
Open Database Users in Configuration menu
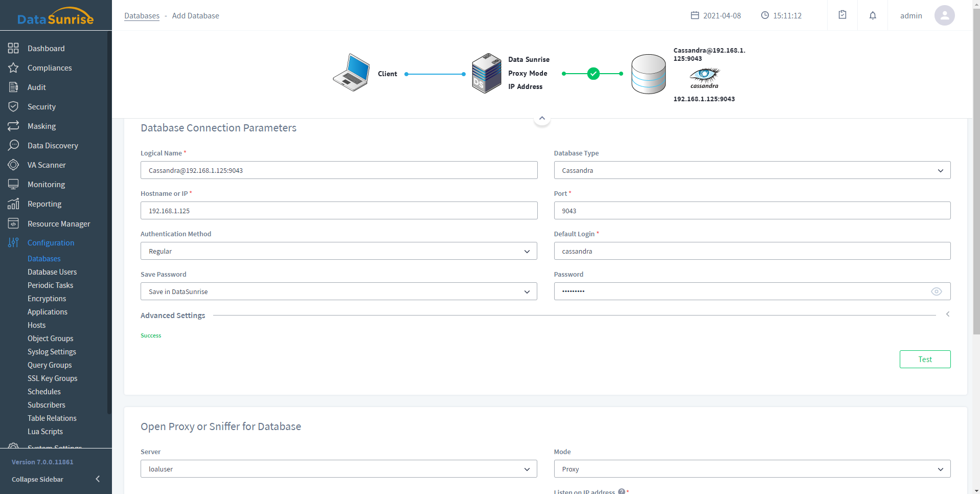click(52, 272)
